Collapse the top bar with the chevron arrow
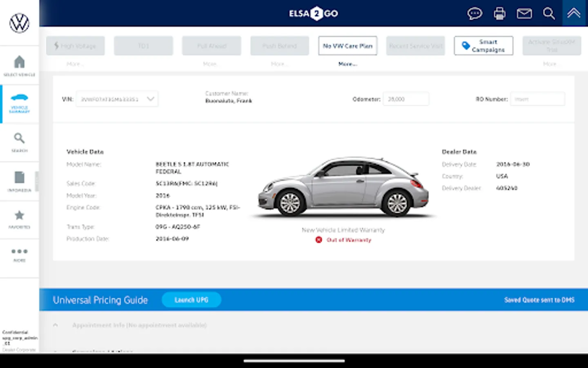Screen dimensions: 588x368 coord(573,13)
